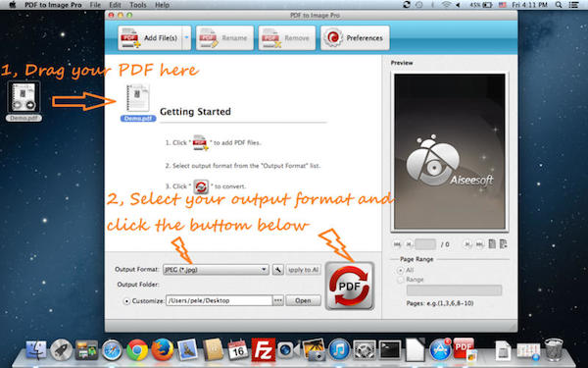Click the Apply to All button
Screen dimensions: 588x368
304,270
